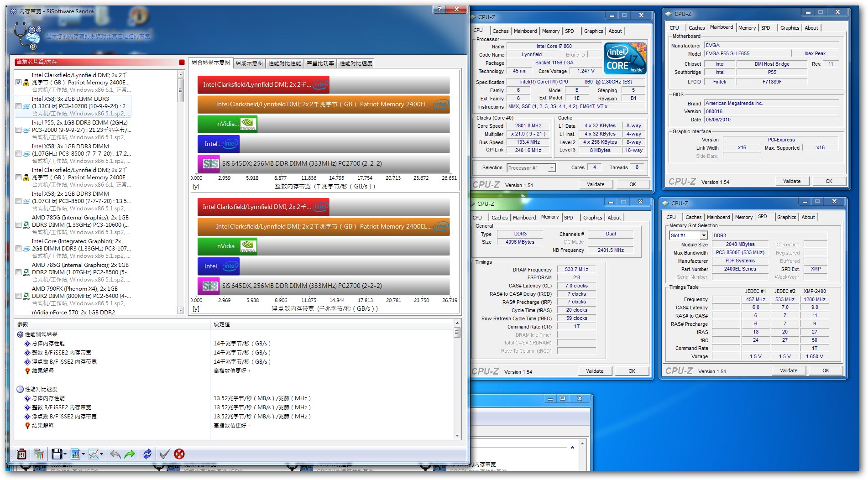
Task: Click the gray back arrow icon
Action: [115, 454]
